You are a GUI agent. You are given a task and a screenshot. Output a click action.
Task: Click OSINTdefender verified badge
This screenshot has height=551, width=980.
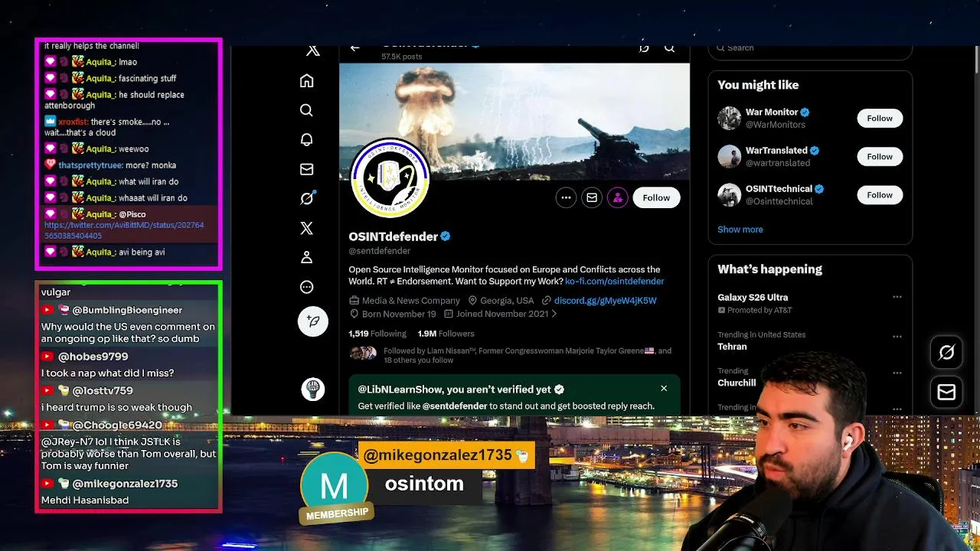[x=446, y=236]
